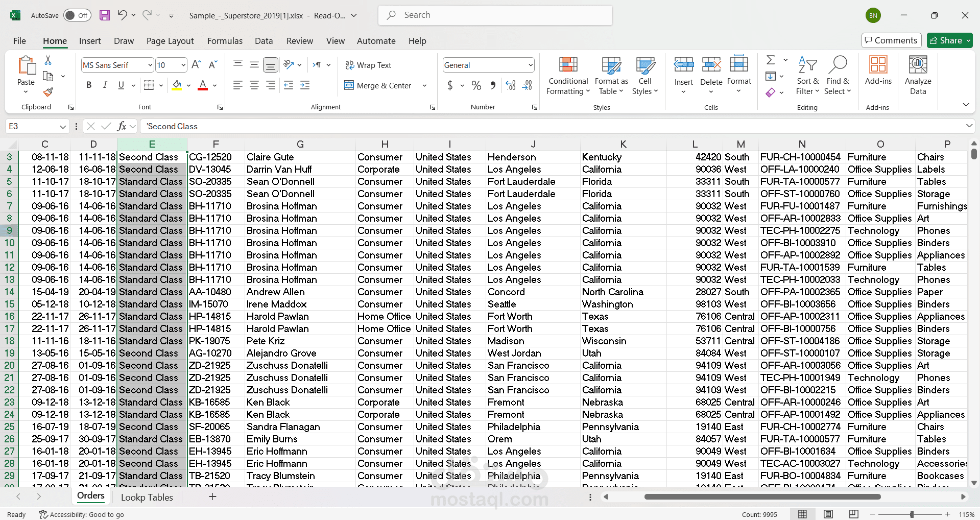The image size is (980, 520).
Task: Switch to the Data ribbon tab
Action: [x=264, y=41]
